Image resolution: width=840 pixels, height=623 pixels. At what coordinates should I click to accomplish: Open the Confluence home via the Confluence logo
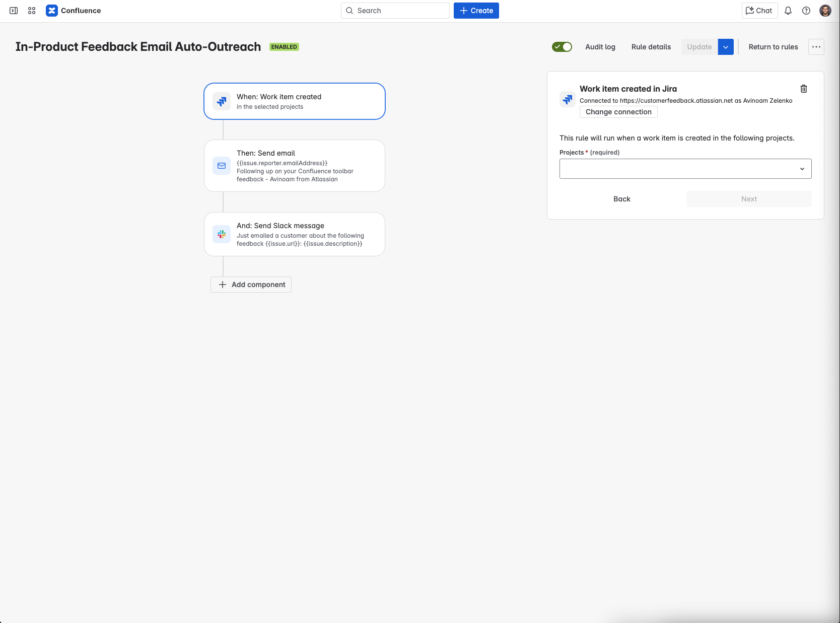coord(52,10)
